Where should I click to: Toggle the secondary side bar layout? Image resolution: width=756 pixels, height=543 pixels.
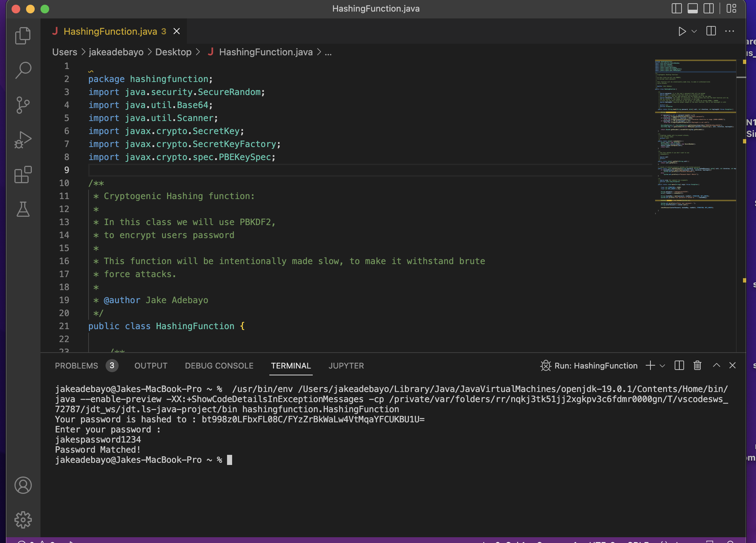point(709,8)
